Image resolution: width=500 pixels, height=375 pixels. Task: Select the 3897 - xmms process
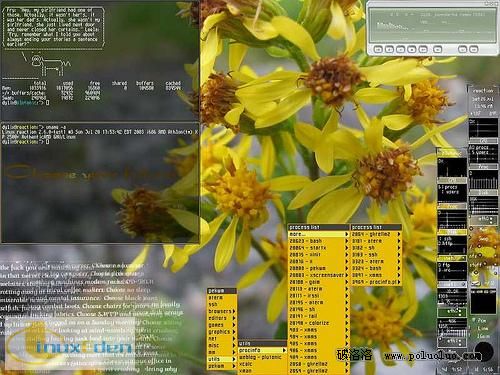pyautogui.click(x=376, y=275)
